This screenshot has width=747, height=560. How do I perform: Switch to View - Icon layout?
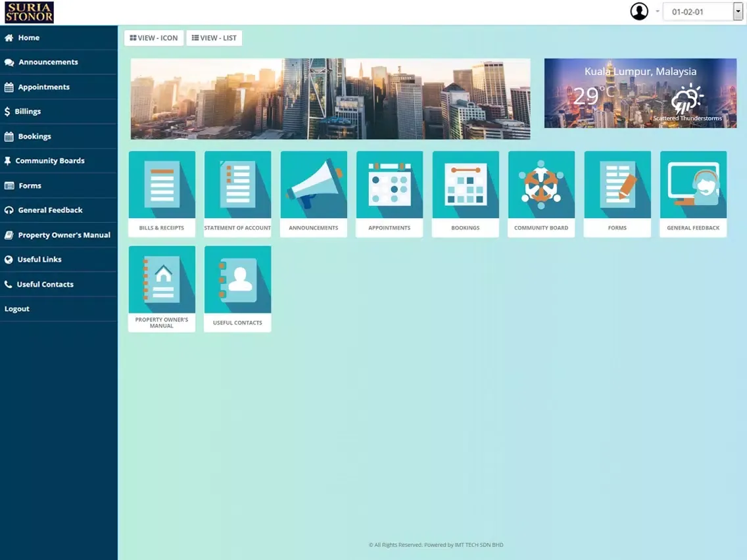(x=154, y=38)
